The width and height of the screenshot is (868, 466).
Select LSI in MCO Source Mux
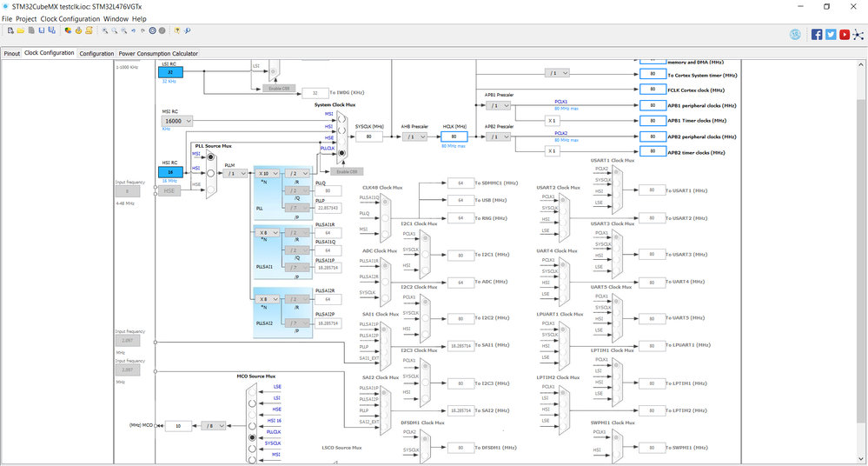[x=252, y=403]
